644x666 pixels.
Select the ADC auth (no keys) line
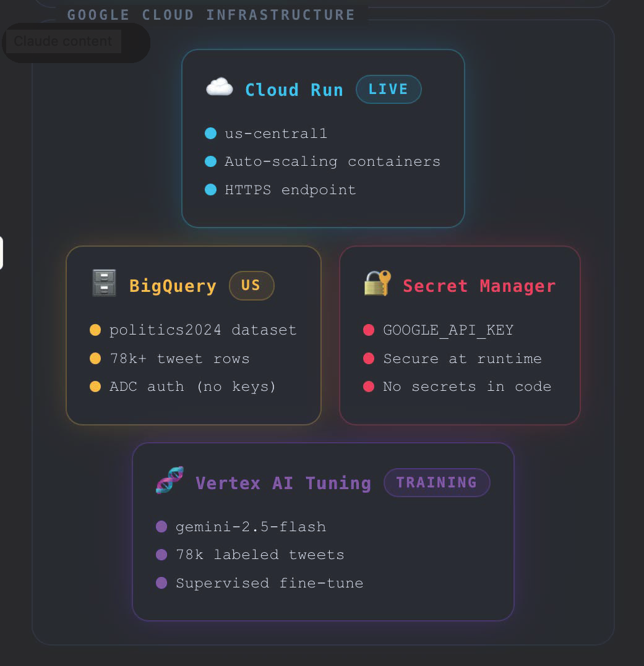pos(192,386)
